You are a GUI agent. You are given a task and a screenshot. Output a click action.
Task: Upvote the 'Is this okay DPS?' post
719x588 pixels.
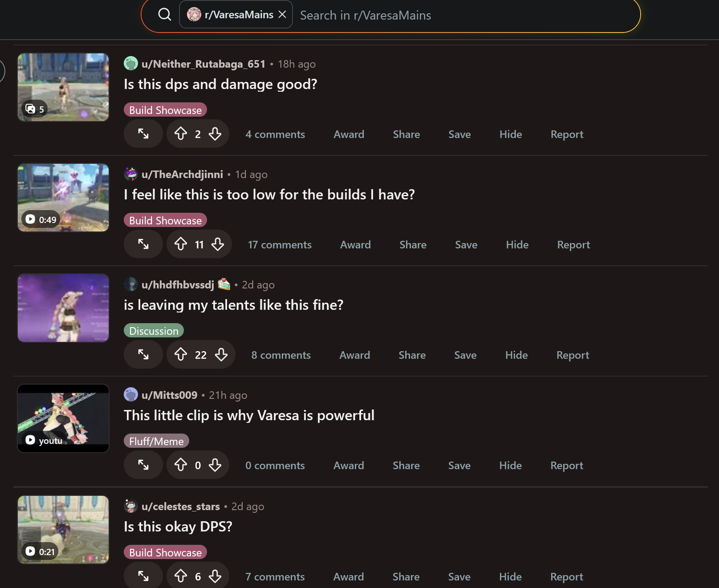tap(181, 576)
